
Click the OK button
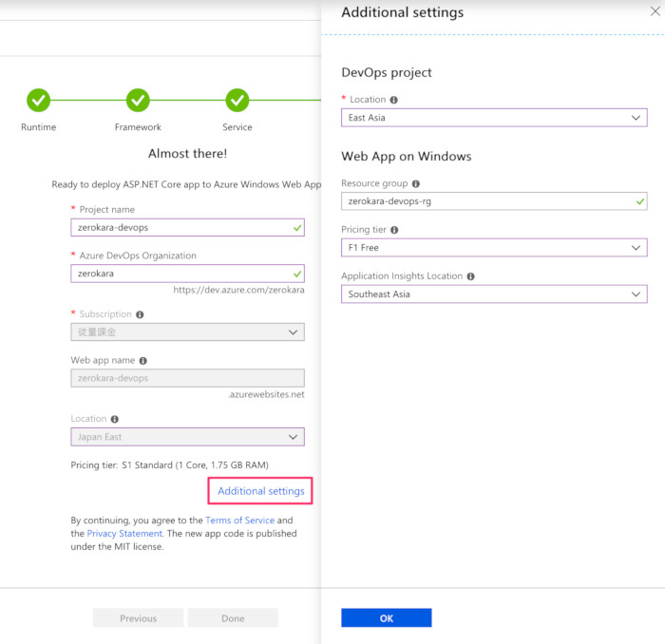[387, 617]
